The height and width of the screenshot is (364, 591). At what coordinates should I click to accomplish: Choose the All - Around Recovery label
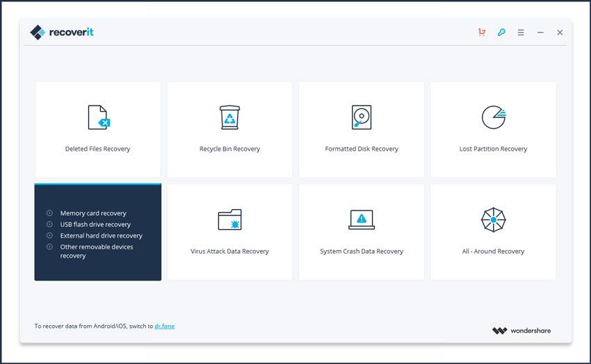point(493,251)
